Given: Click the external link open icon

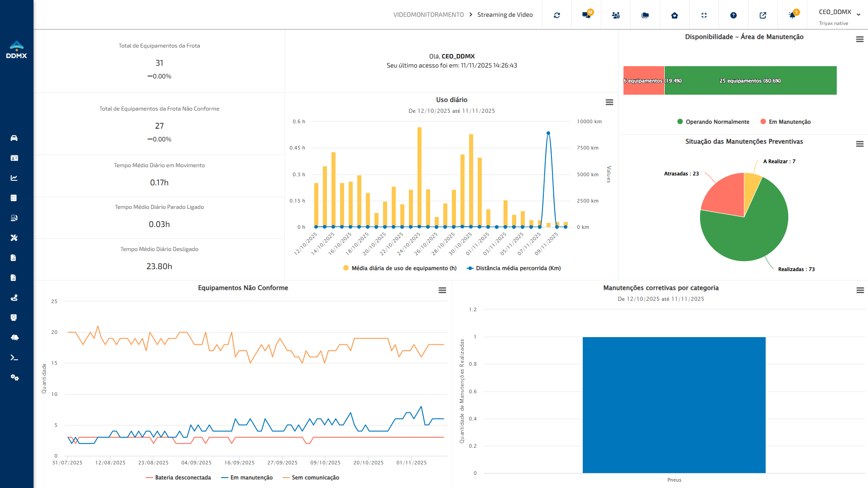Looking at the screenshot, I should 763,15.
